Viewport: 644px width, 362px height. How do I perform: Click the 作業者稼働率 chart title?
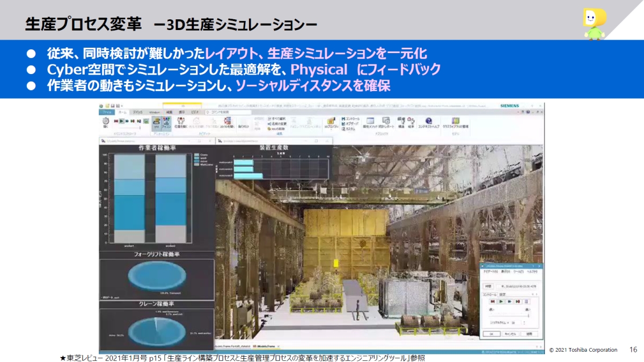pos(157,147)
